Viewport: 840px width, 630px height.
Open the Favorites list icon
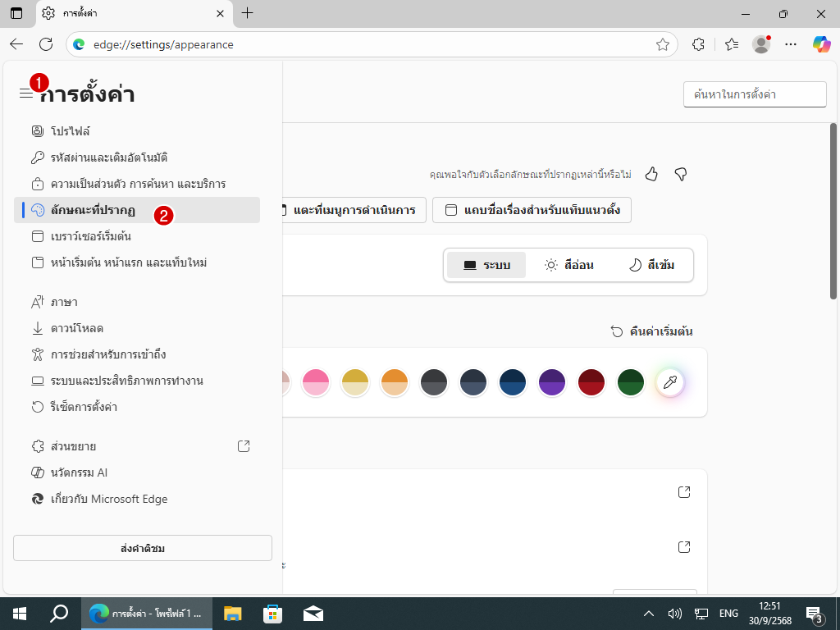pyautogui.click(x=732, y=44)
